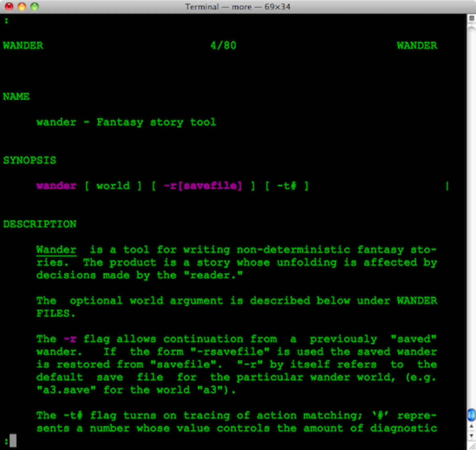Click the empty scrollbar track area

tap(471, 216)
